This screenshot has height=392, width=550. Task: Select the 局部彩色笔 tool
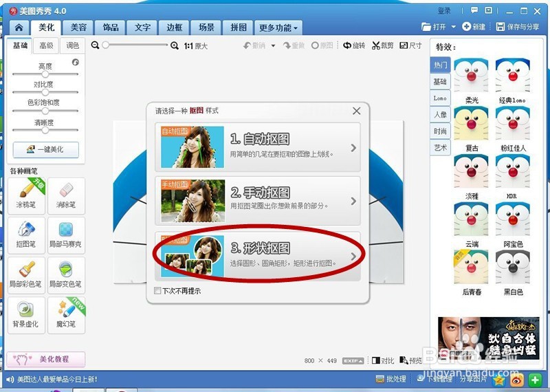(x=26, y=275)
